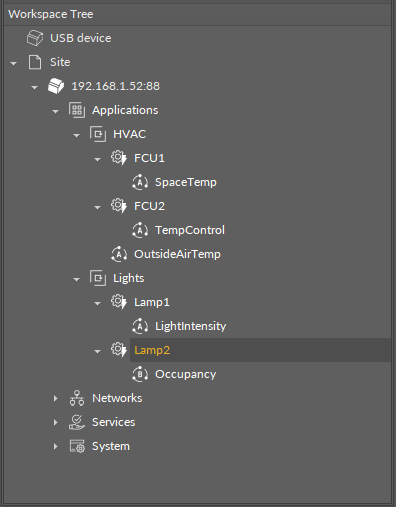The height and width of the screenshot is (507, 396).
Task: Expand the System node
Action: [56, 446]
